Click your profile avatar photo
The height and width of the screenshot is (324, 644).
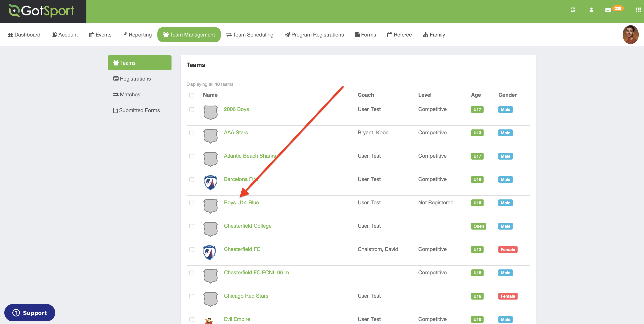click(630, 35)
